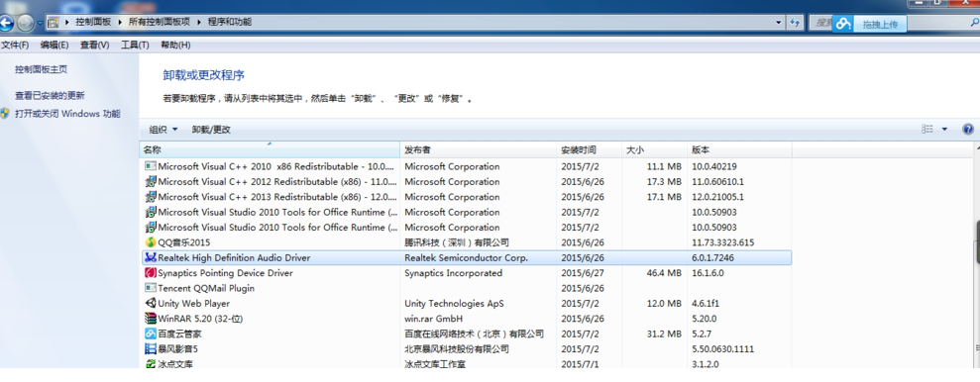The width and height of the screenshot is (980, 382).
Task: Open recent pages dropdown beside navigation arrows
Action: click(40, 23)
